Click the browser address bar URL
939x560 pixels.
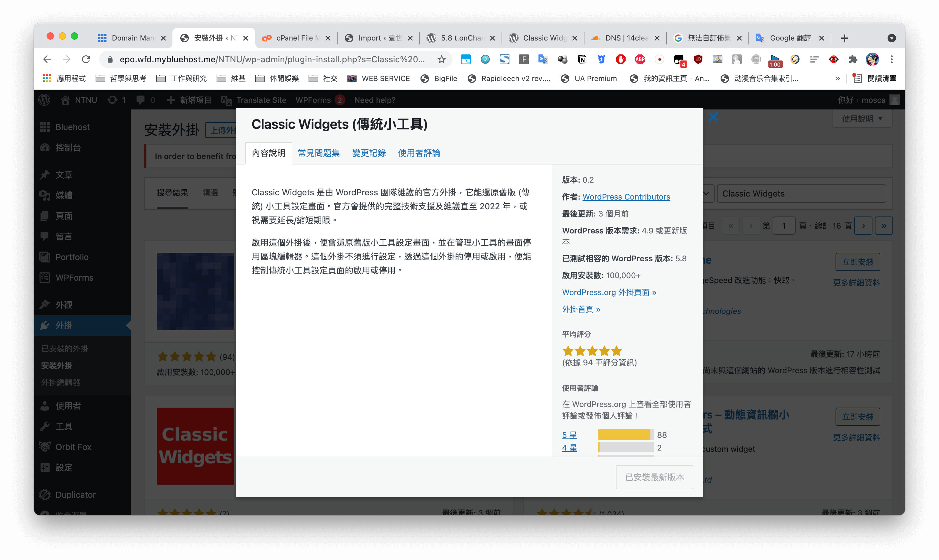coord(272,59)
